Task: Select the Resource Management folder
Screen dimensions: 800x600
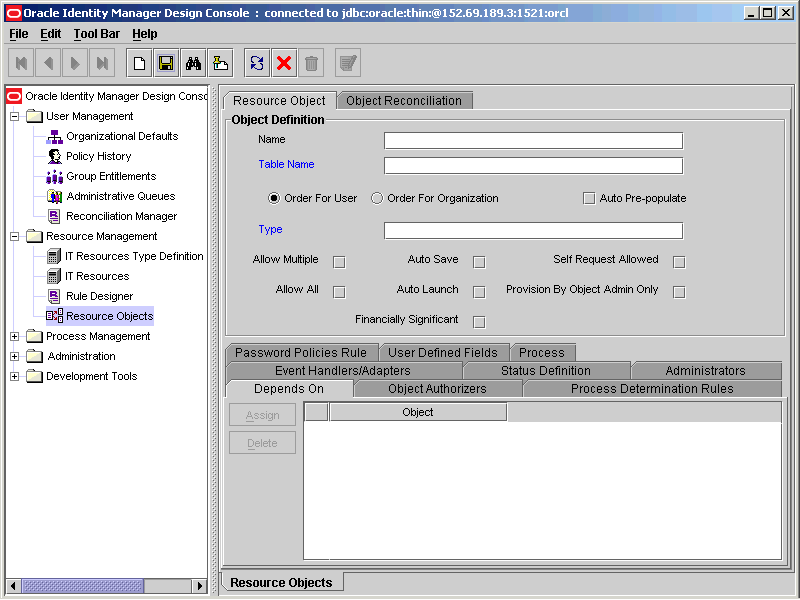Action: click(x=92, y=236)
